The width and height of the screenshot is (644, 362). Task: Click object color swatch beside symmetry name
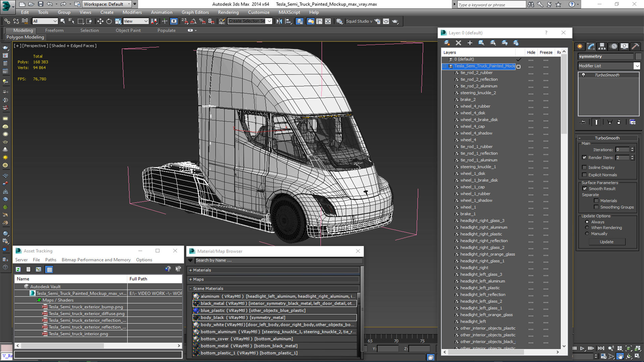638,56
